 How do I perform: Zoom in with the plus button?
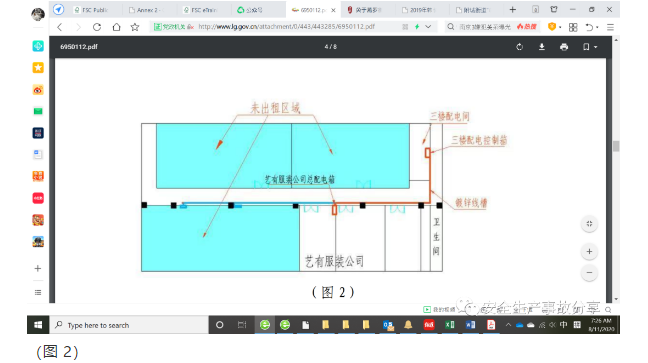click(589, 251)
